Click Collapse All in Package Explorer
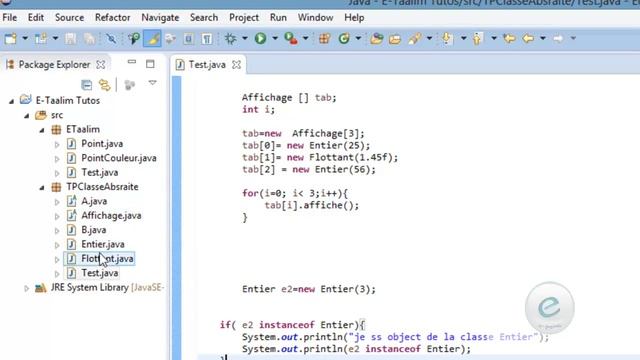640x360 pixels. tap(87, 84)
